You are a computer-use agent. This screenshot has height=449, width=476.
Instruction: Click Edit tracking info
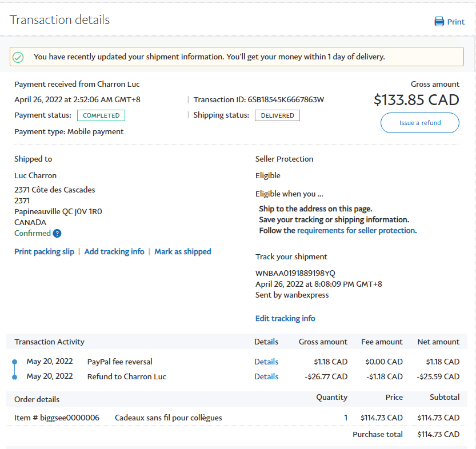pyautogui.click(x=285, y=318)
